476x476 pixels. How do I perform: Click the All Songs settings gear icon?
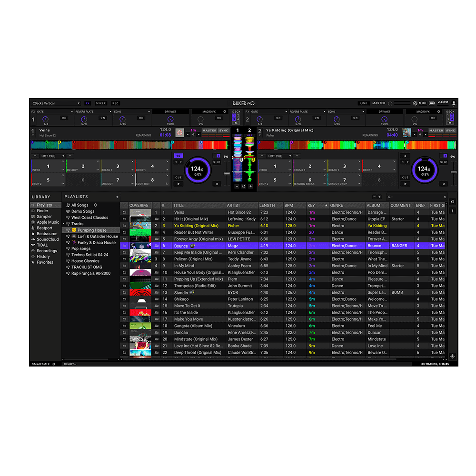[95, 205]
